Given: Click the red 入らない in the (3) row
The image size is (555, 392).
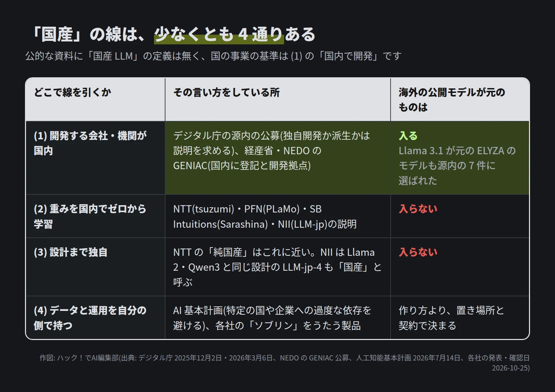Looking at the screenshot, I should click(x=418, y=252).
